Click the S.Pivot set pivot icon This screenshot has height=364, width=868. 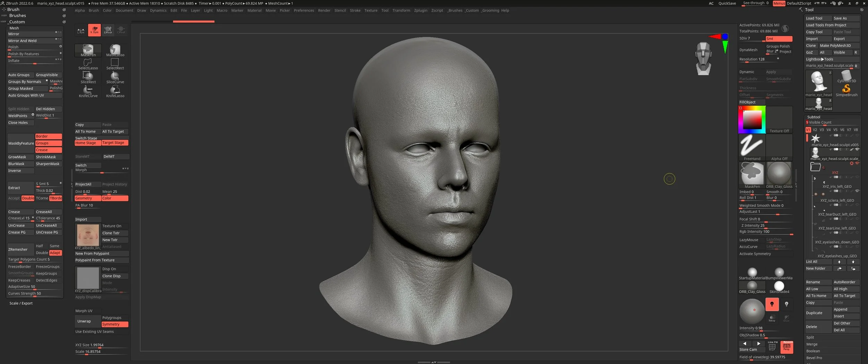(108, 30)
